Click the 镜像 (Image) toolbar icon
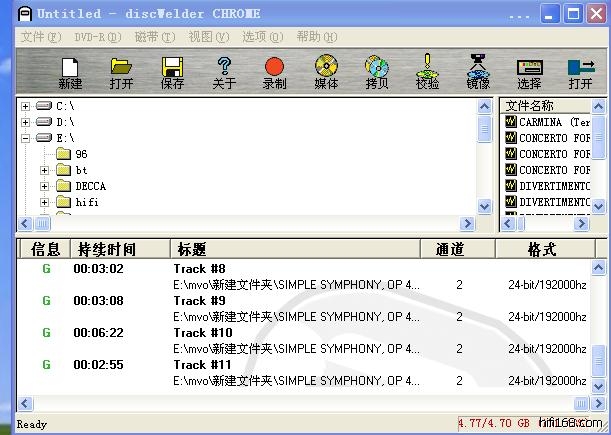This screenshot has height=435, width=611. click(478, 71)
